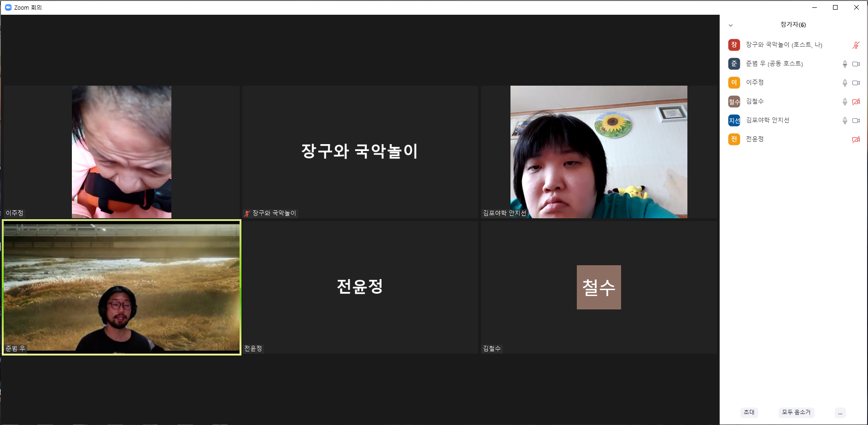Click 전윤정 name label at tile bottom
868x425 pixels.
point(253,349)
